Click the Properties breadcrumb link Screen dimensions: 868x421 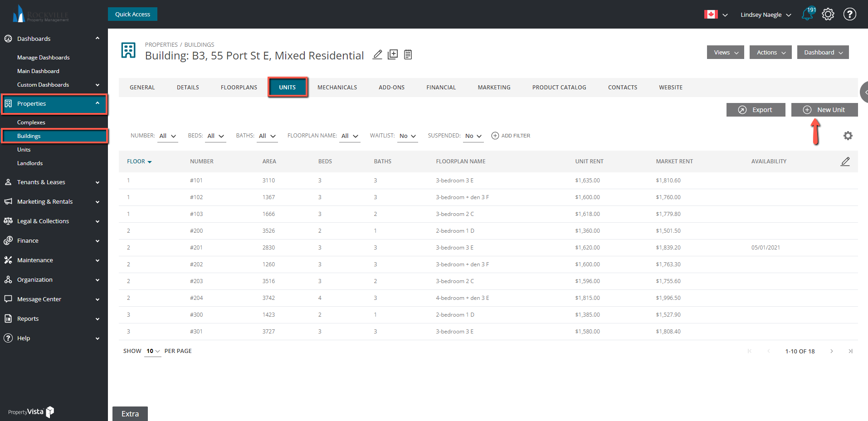(x=161, y=44)
